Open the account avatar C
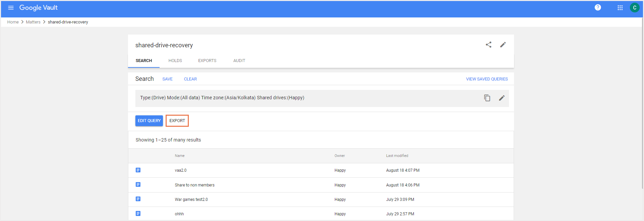The height and width of the screenshot is (221, 644). [x=634, y=8]
